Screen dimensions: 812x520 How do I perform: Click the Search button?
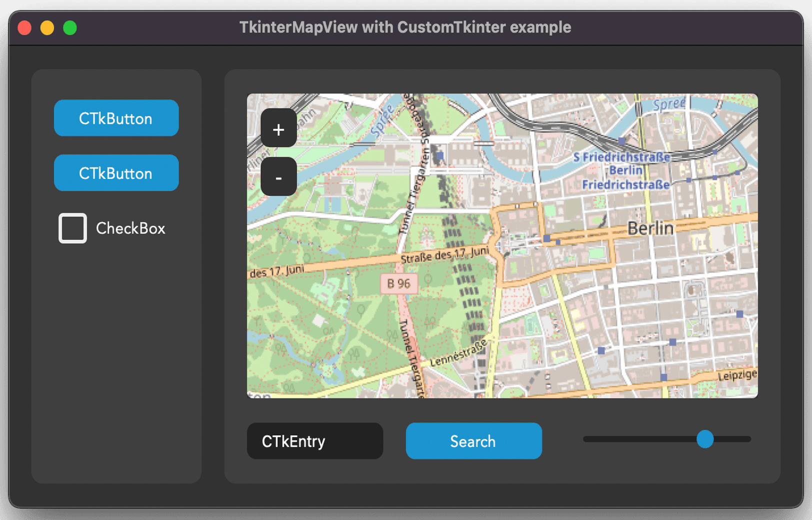473,441
